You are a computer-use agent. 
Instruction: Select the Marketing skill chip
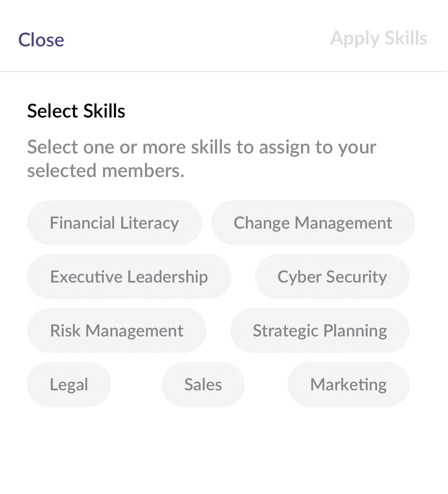point(348,384)
